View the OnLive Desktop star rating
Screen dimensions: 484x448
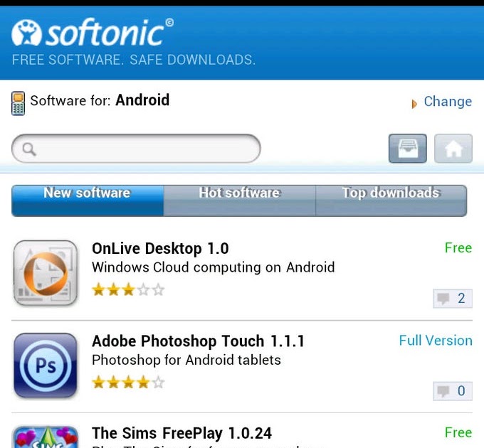[x=128, y=290]
